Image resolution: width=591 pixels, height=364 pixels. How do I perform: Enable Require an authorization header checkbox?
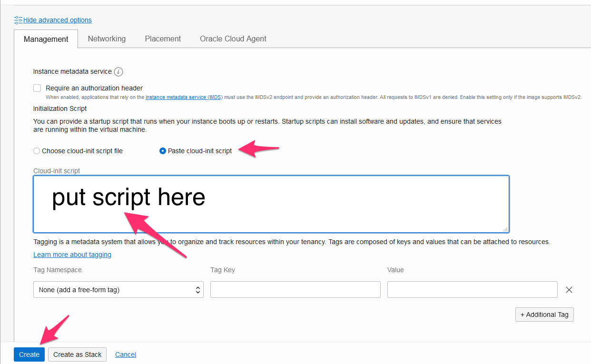click(37, 88)
